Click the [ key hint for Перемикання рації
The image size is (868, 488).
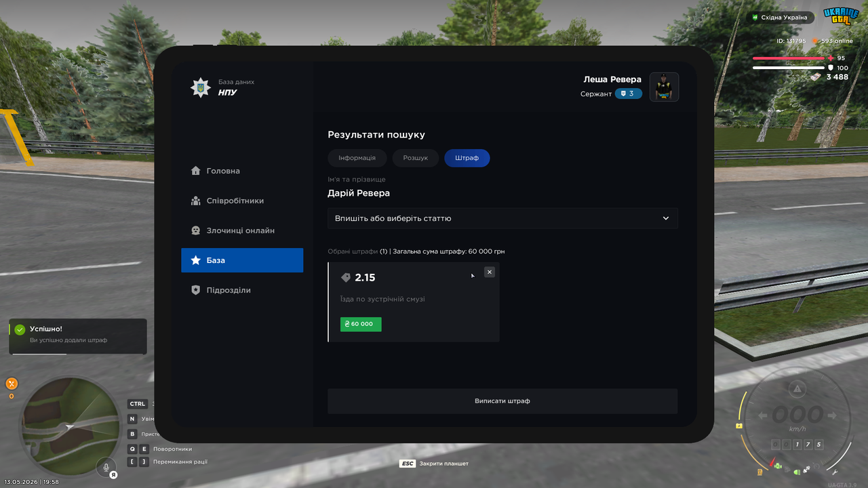tap(132, 462)
